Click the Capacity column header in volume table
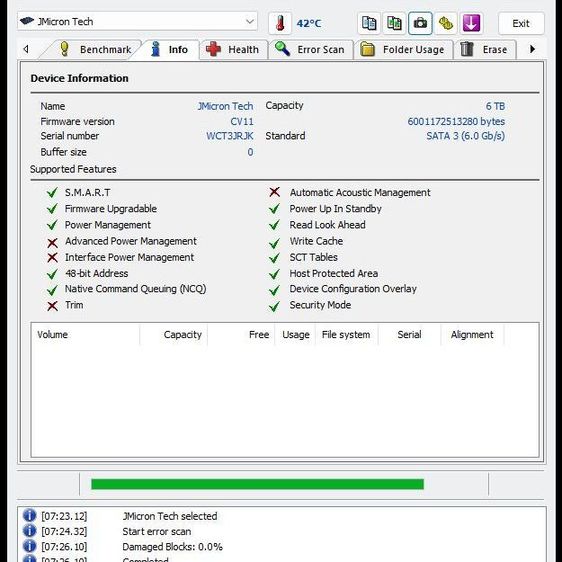This screenshot has height=562, width=562. [173, 334]
